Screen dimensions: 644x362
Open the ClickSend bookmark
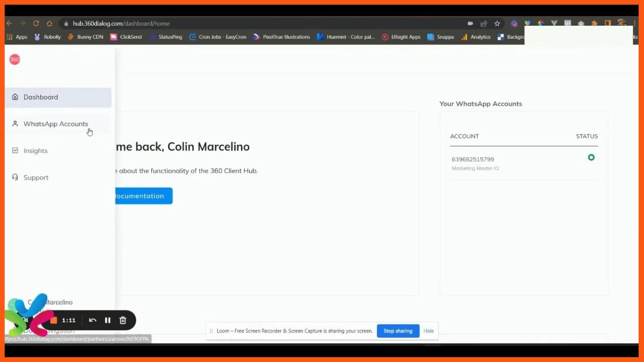click(126, 36)
